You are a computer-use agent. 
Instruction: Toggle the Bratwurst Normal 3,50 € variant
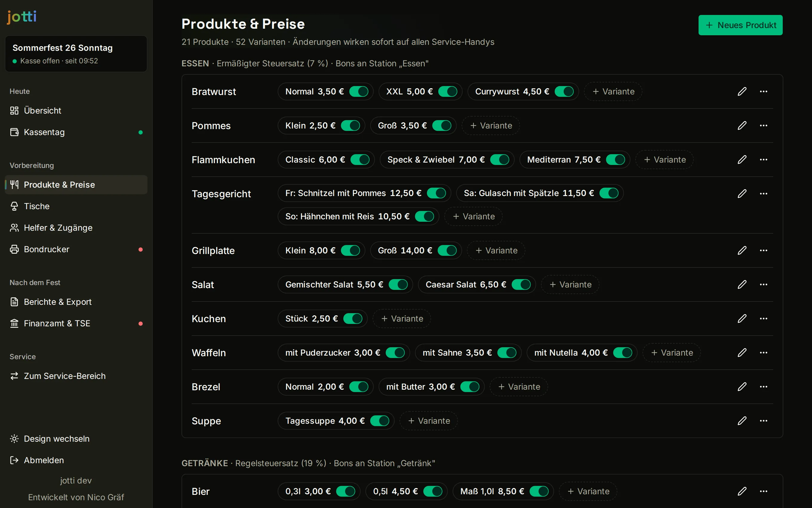(x=359, y=91)
